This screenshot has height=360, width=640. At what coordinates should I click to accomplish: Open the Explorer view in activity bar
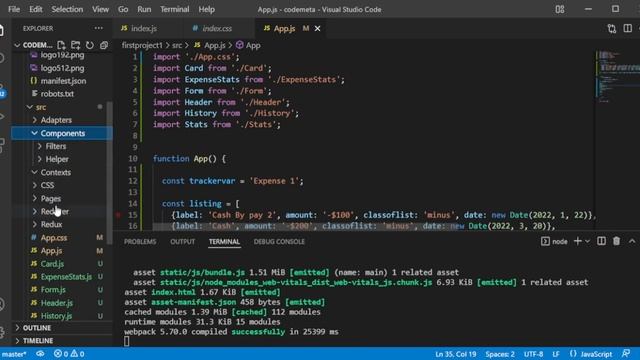point(2,30)
